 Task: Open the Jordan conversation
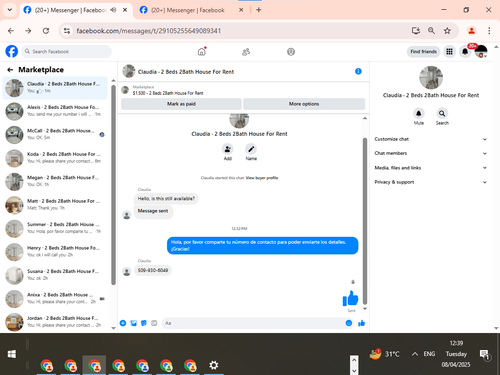tap(55, 322)
